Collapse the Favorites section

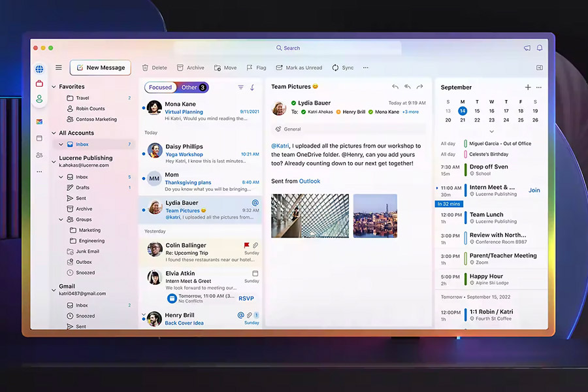click(54, 87)
